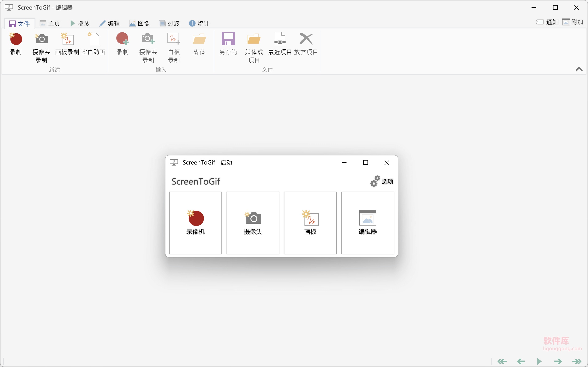Click the play button at bottom right

point(539,361)
